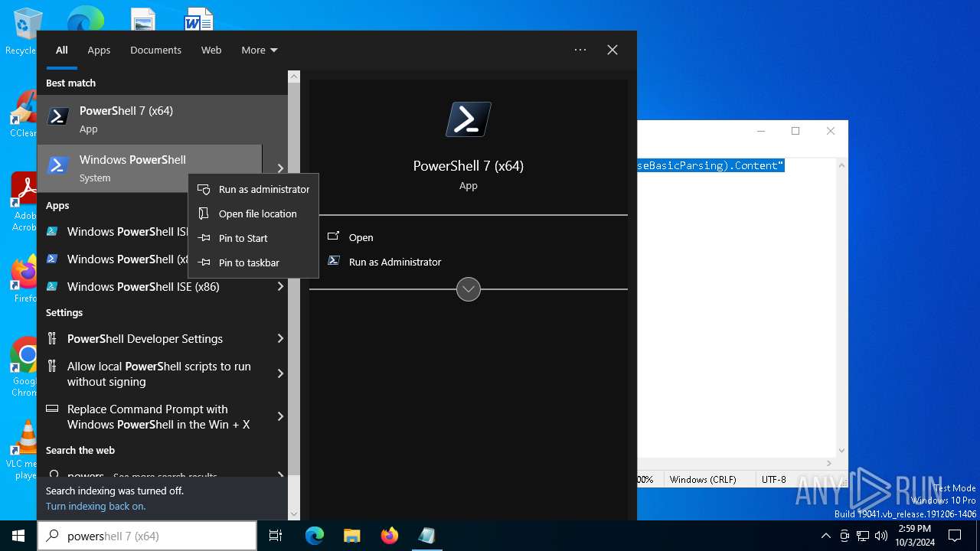Switch to Documents search tab
Image resolution: width=980 pixels, height=551 pixels.
tap(155, 50)
